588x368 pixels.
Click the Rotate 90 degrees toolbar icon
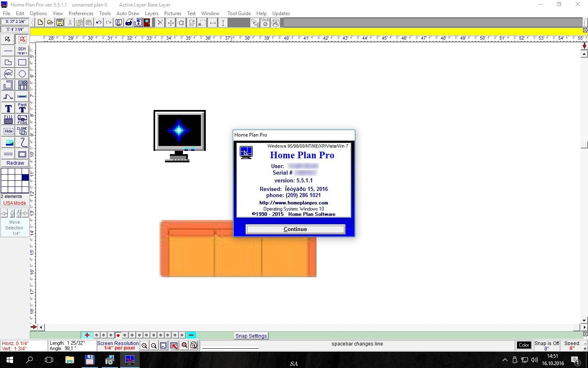pyautogui.click(x=192, y=23)
